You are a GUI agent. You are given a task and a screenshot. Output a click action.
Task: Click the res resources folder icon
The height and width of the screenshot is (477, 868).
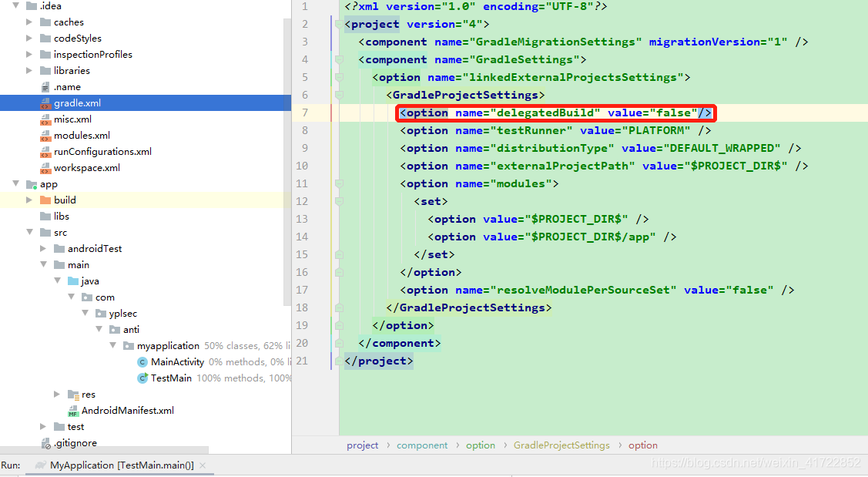(73, 395)
